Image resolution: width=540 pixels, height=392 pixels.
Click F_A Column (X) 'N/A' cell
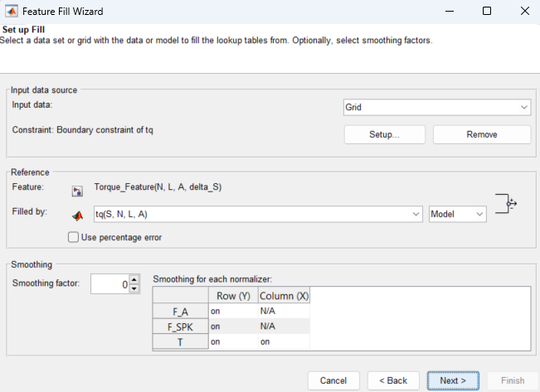(284, 311)
